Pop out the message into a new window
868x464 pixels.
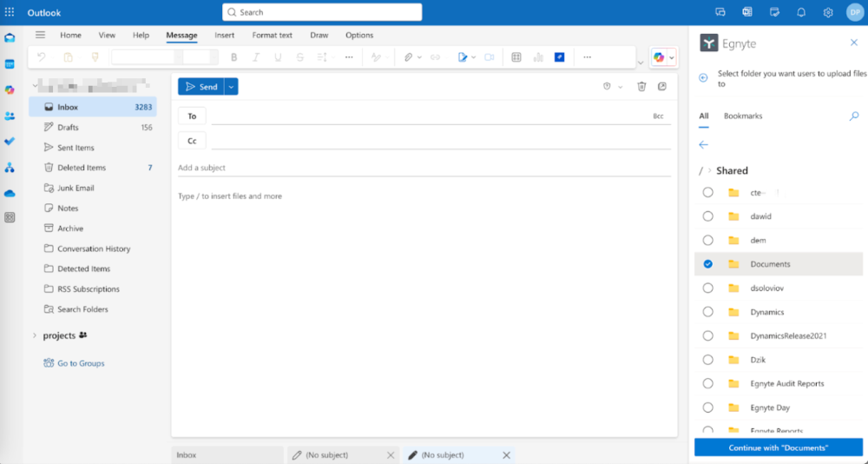pos(662,87)
